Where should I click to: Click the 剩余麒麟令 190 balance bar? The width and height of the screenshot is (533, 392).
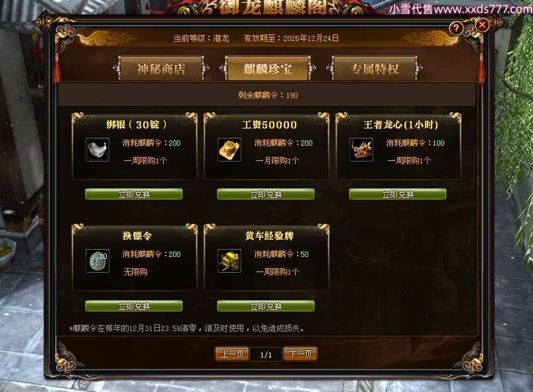pos(268,95)
